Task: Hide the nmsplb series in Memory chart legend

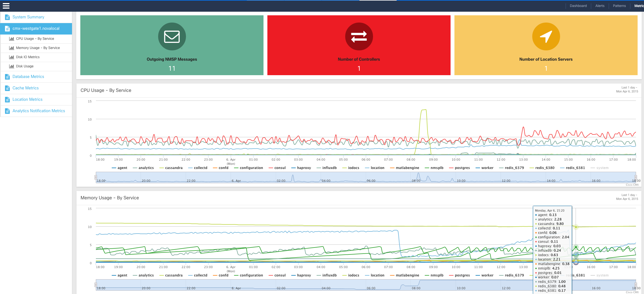Action: [437, 275]
